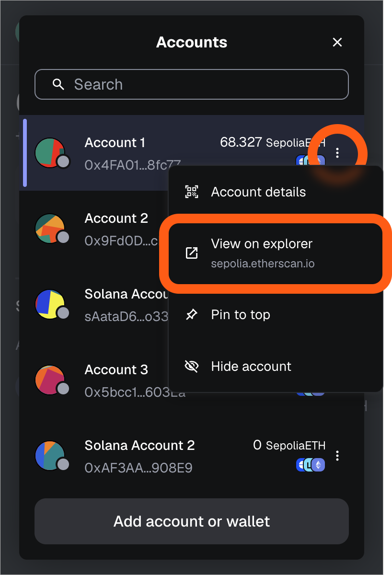Click Add account or wallet button

[x=192, y=521]
